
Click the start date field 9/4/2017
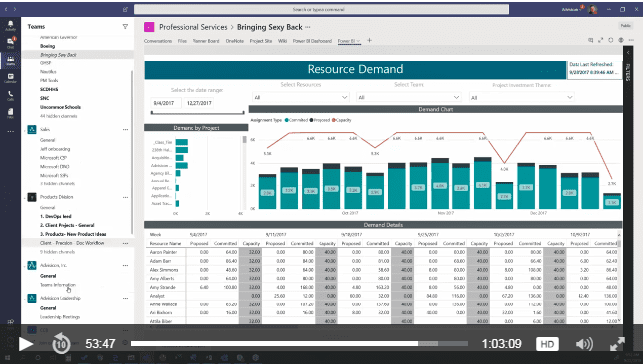[166, 103]
